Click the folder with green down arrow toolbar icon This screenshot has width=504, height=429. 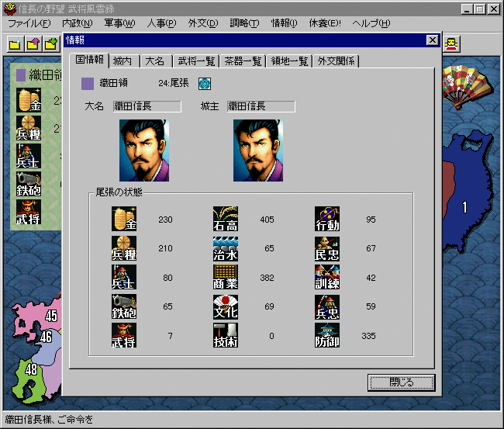[51, 43]
